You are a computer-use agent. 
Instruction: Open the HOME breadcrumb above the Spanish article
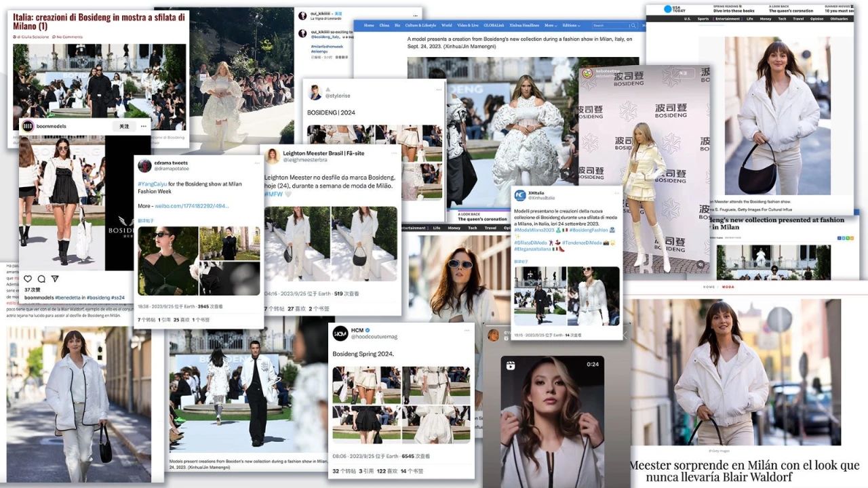(x=709, y=287)
